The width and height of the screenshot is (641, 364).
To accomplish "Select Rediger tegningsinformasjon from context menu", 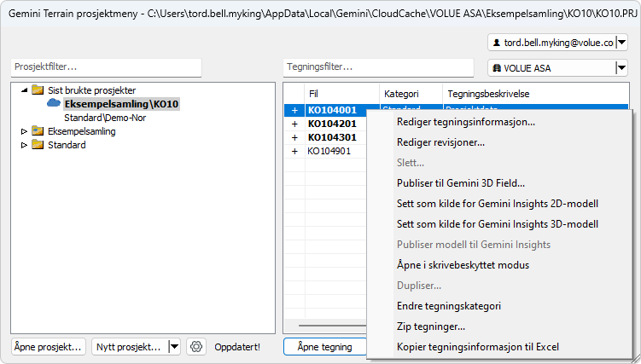I will (466, 122).
